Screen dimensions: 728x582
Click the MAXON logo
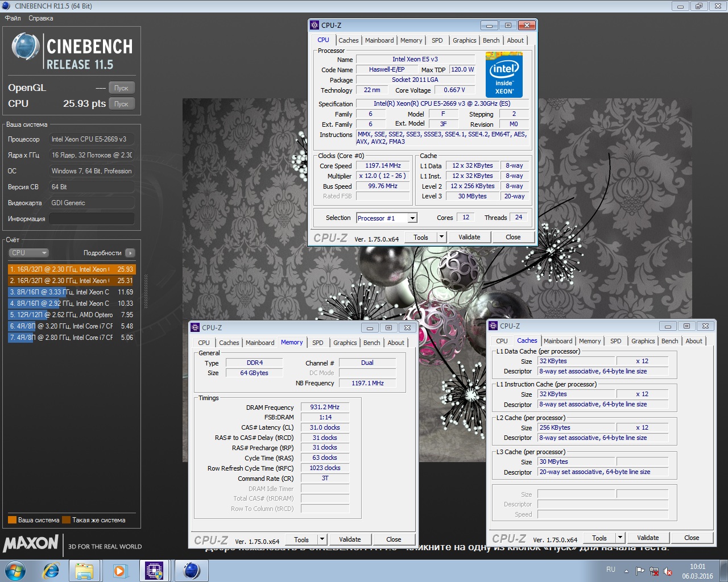coord(31,543)
